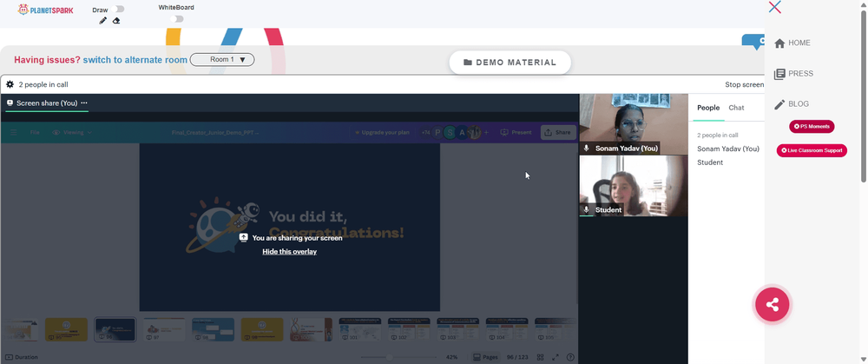This screenshot has height=364, width=868.
Task: Open the PRESS sidebar item
Action: point(794,74)
